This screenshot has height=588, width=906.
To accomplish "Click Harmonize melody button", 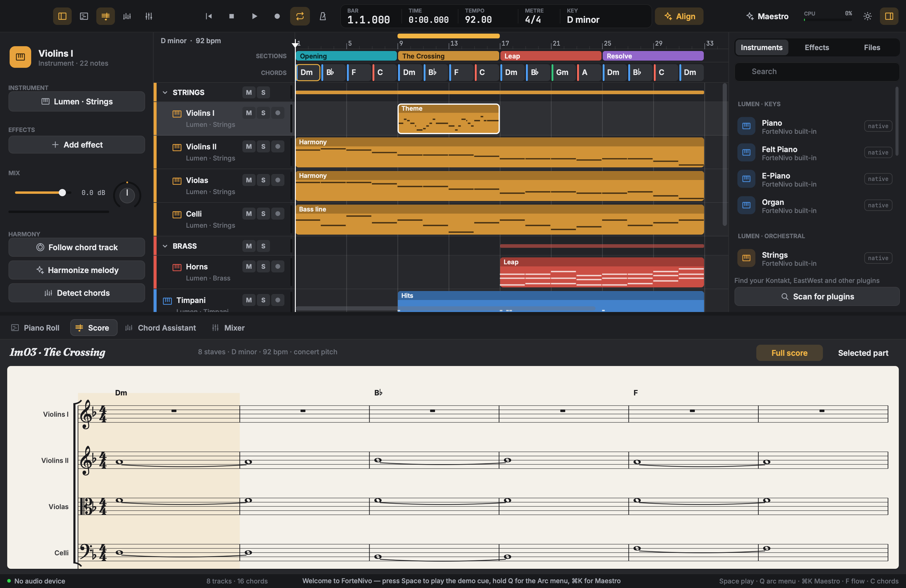I will [x=76, y=270].
